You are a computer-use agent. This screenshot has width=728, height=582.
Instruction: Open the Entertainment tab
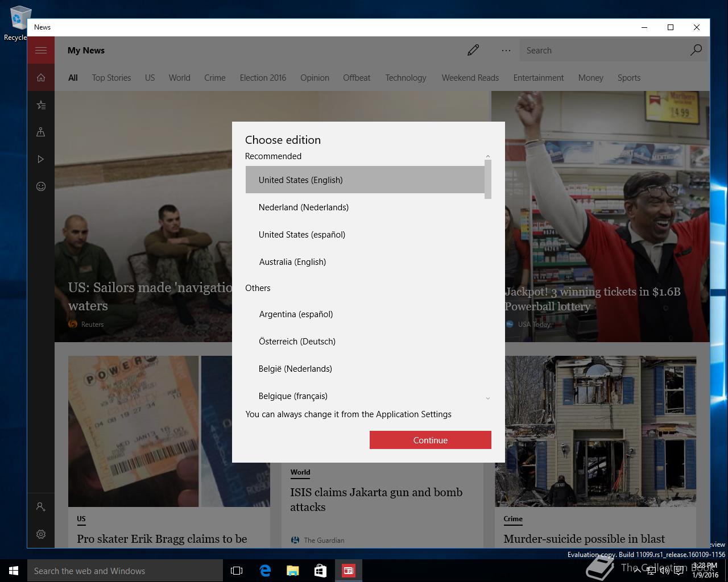[x=539, y=78]
